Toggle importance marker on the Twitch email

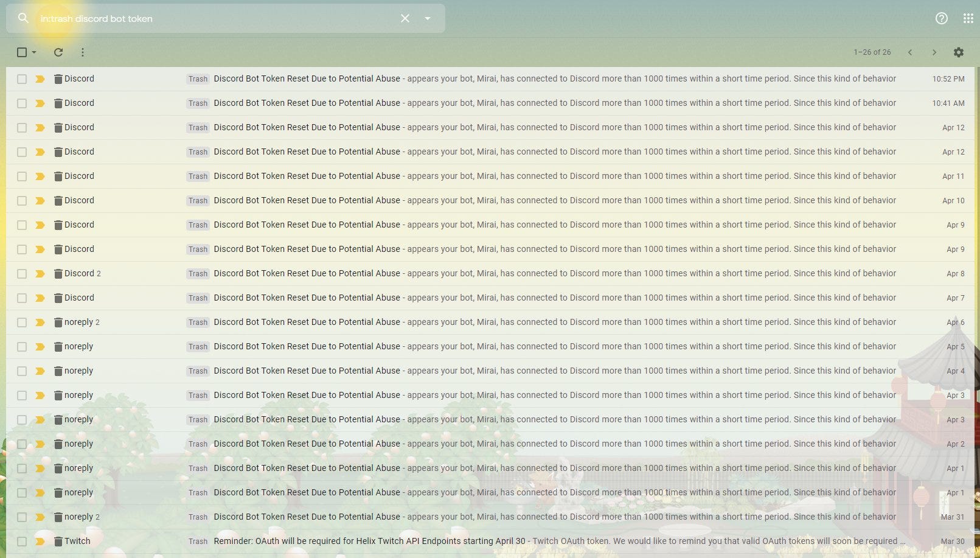(40, 542)
